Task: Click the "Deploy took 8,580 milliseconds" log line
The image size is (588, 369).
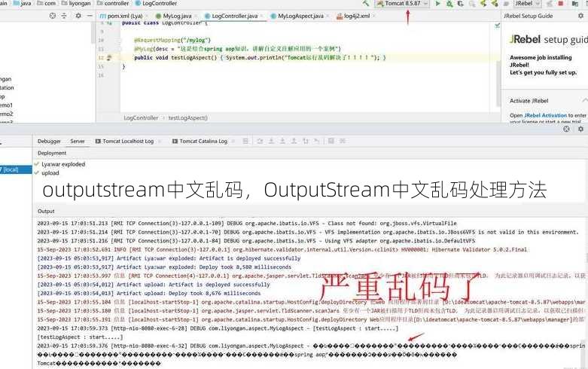Action: coord(164,267)
